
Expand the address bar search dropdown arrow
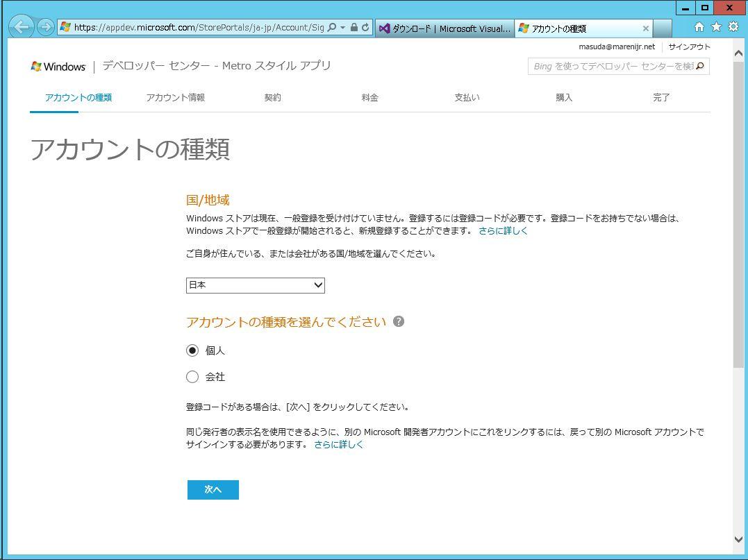(342, 28)
